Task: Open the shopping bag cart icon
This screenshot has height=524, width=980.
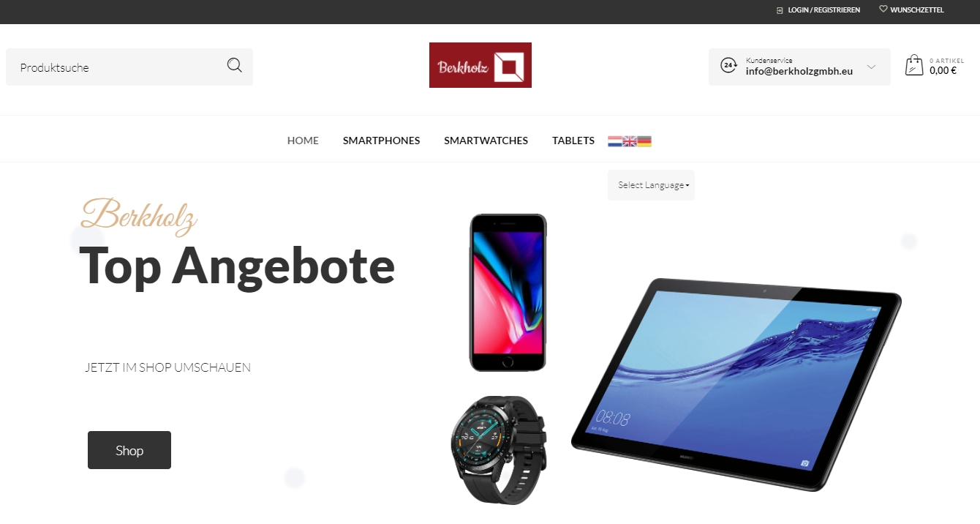Action: click(x=914, y=66)
